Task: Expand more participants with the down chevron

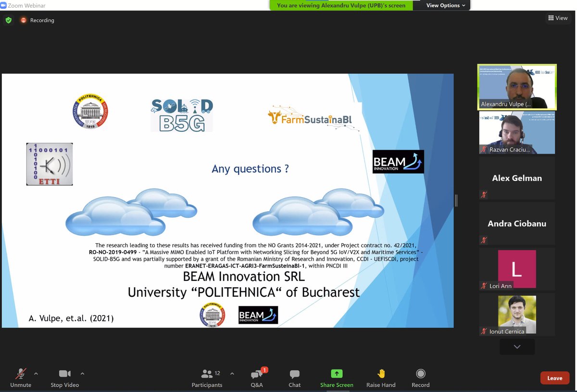Action: click(x=517, y=346)
